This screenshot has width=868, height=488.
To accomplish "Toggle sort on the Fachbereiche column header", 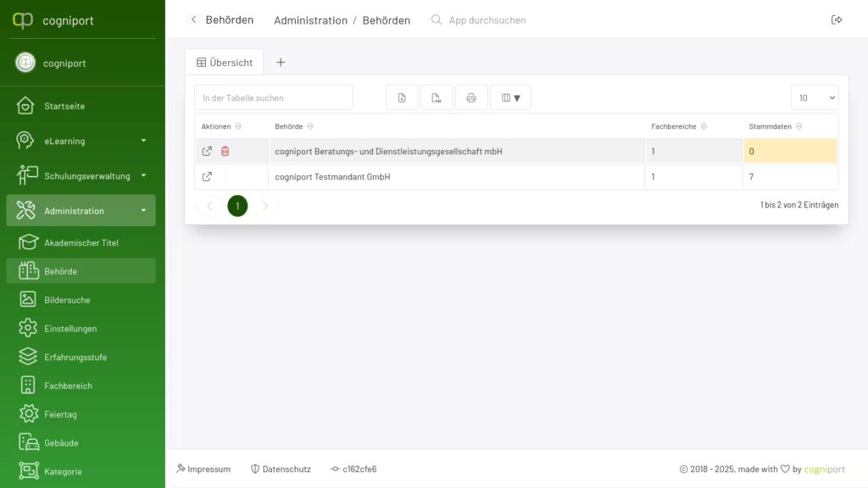I will 704,126.
